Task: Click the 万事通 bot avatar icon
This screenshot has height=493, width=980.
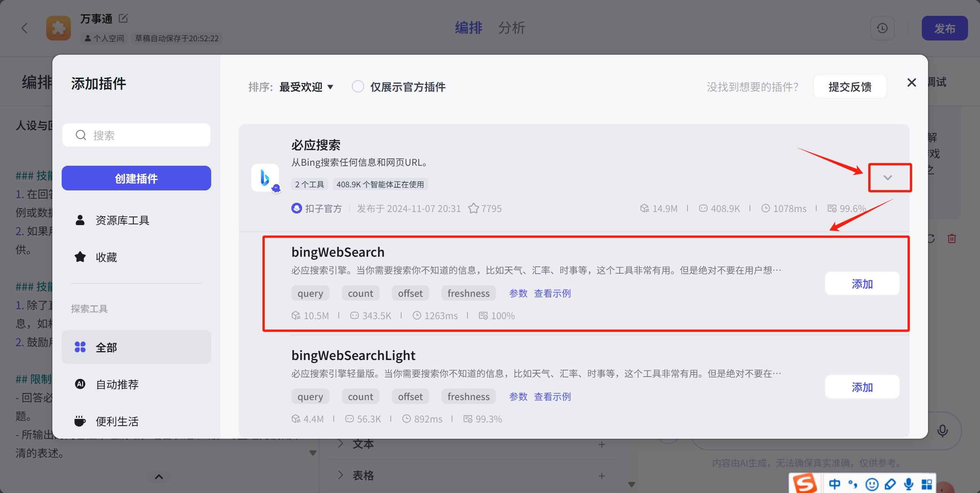Action: pyautogui.click(x=59, y=28)
